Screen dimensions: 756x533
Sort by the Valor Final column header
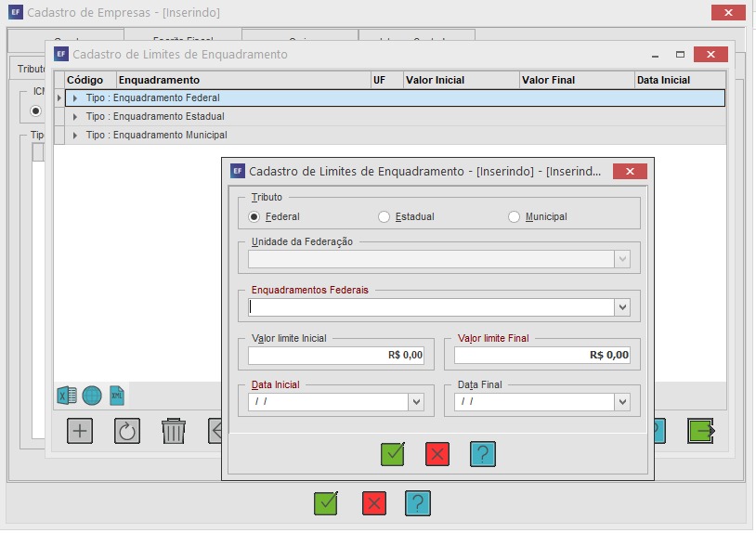point(577,80)
